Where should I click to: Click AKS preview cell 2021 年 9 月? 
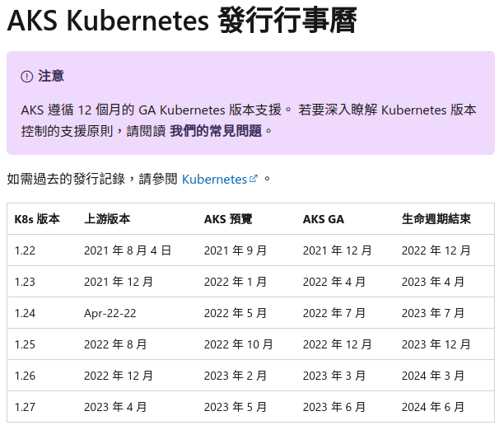pos(236,250)
